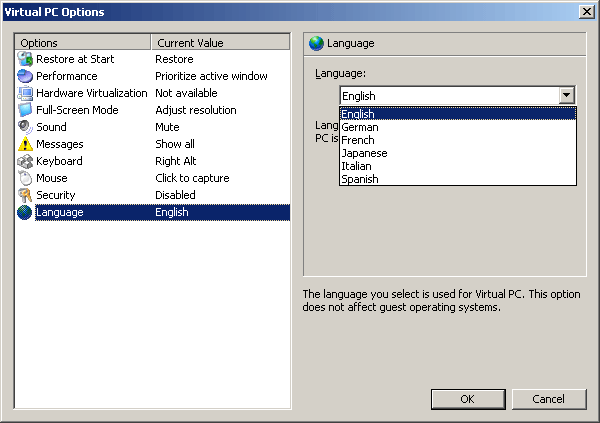Screen dimensions: 600x423
Task: Dismiss the dialog with Cancel
Action: (549, 399)
